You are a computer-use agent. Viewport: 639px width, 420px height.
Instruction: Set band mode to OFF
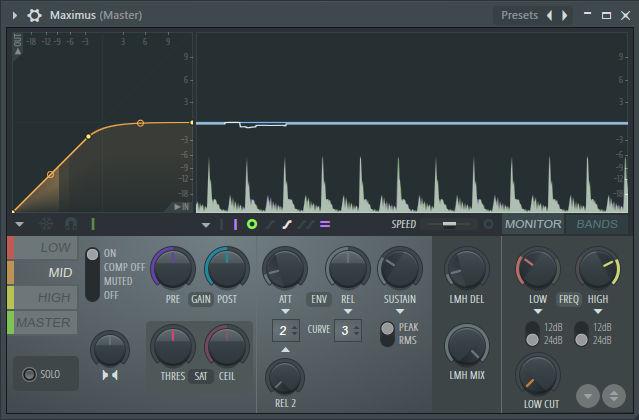click(x=111, y=295)
